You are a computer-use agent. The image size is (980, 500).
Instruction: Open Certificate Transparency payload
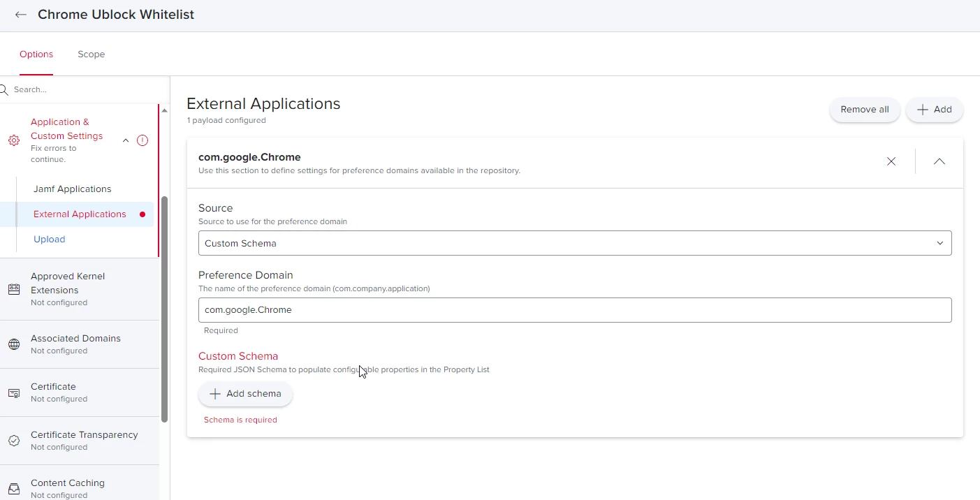(80, 441)
